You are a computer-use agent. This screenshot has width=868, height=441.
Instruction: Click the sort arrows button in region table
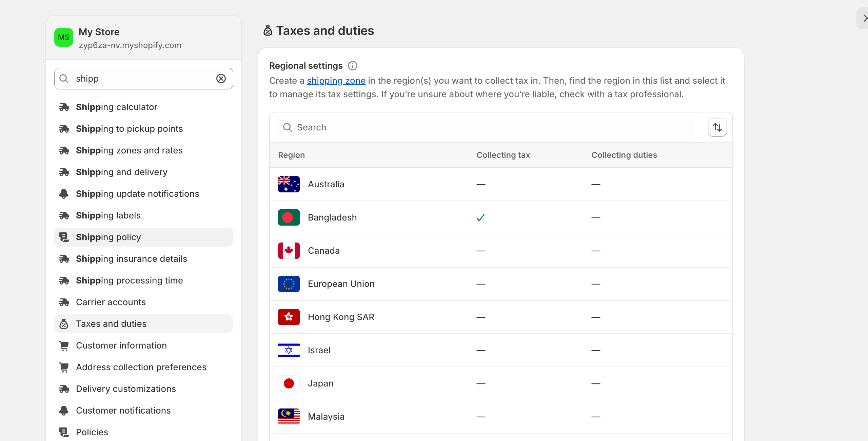(x=717, y=127)
